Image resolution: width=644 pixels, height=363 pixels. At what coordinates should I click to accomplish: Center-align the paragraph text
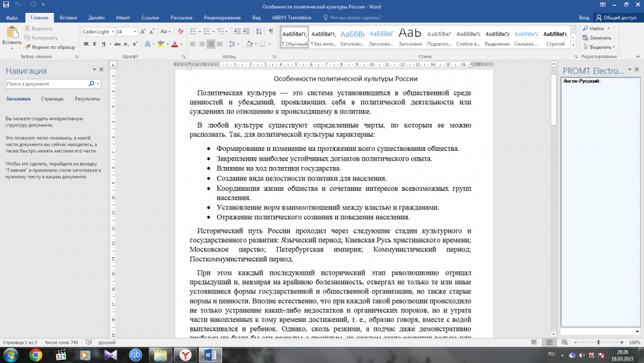[202, 44]
